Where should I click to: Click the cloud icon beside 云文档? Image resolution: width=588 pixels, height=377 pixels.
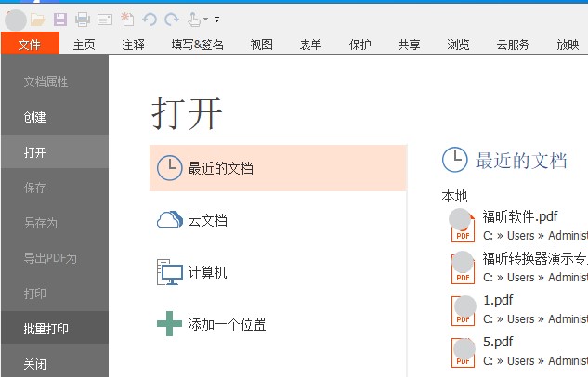170,220
